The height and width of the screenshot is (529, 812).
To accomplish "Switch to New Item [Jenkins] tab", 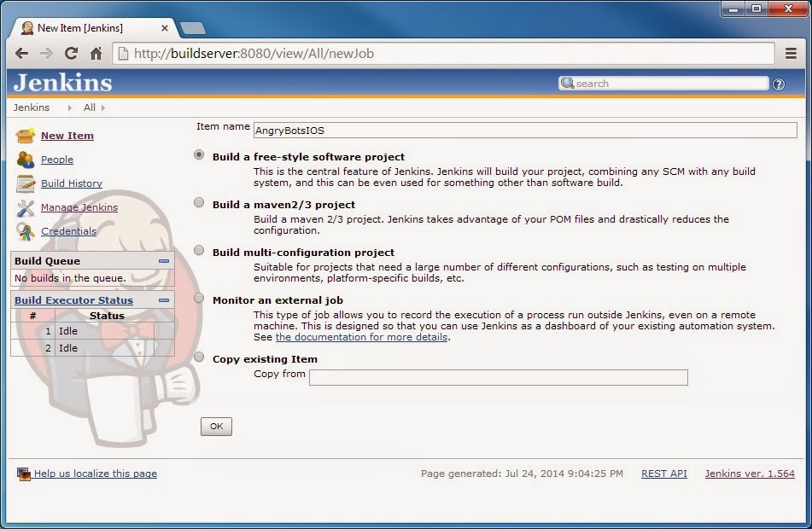I will tap(93, 28).
